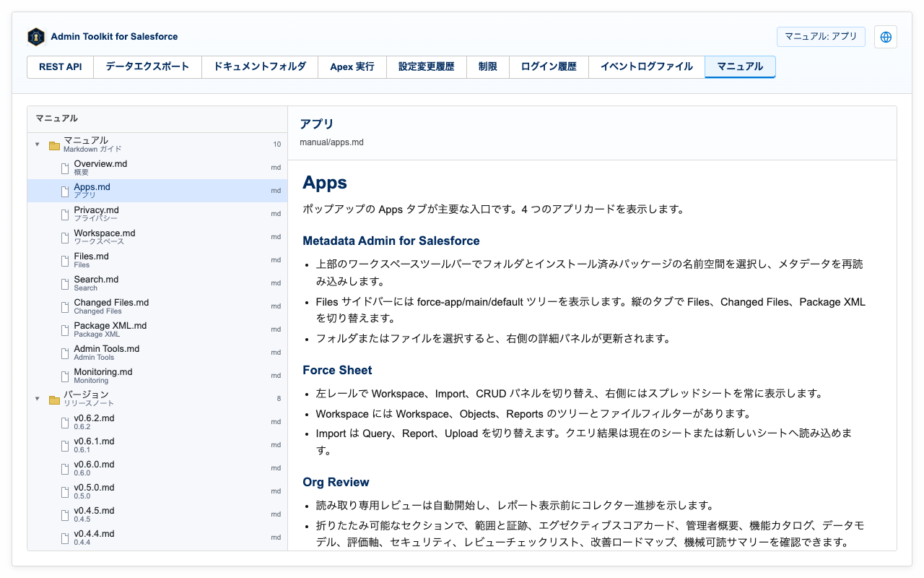Open release note v0.5.0.md
The image size is (924, 578).
pyautogui.click(x=157, y=491)
